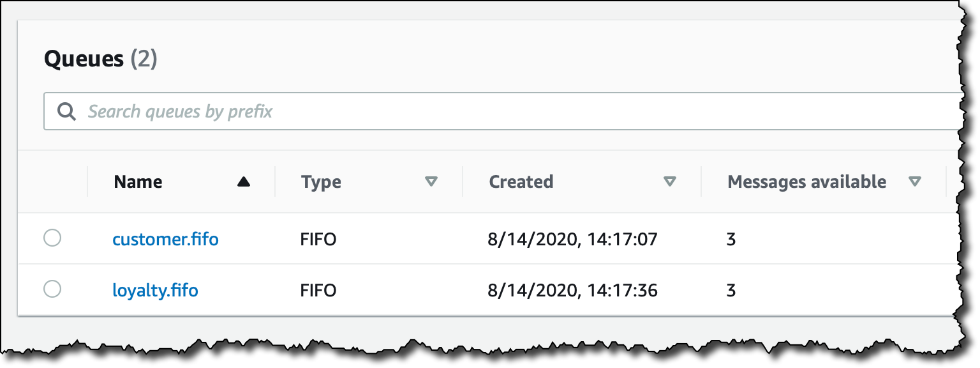
Task: Sort by the Name column header
Action: 138,182
